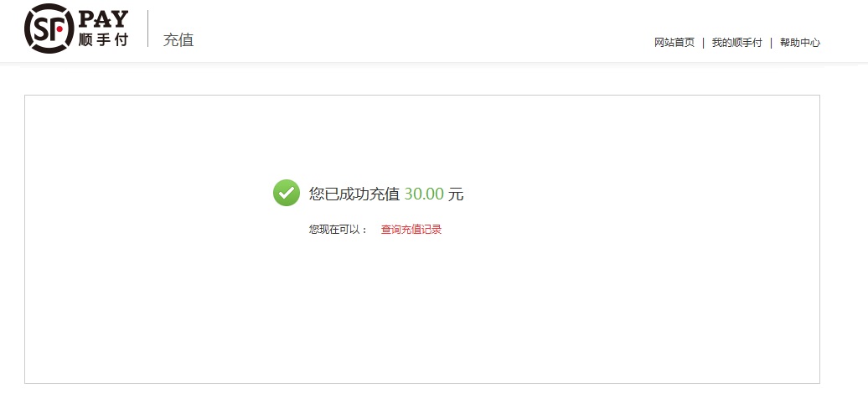The width and height of the screenshot is (868, 409).
Task: Click the PAY wordmark in the header
Action: tap(104, 19)
